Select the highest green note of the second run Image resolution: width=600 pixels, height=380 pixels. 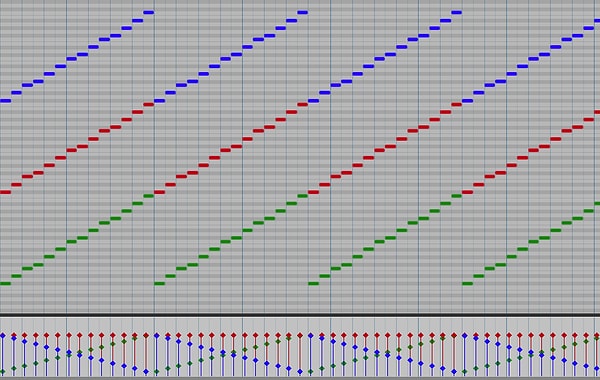(302, 196)
